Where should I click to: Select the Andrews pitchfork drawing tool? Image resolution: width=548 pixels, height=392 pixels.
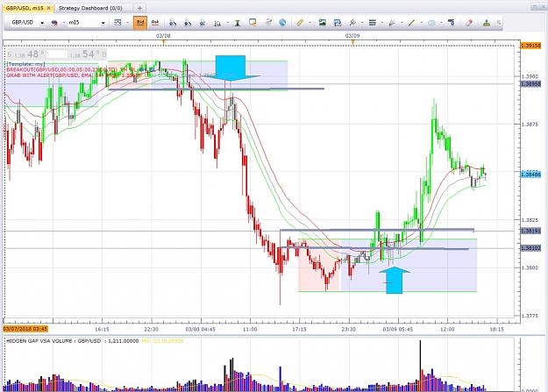point(352,23)
